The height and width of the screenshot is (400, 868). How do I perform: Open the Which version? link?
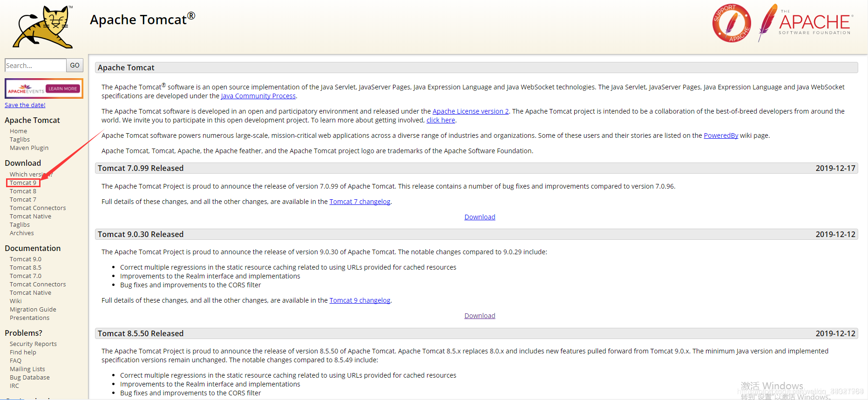[31, 174]
